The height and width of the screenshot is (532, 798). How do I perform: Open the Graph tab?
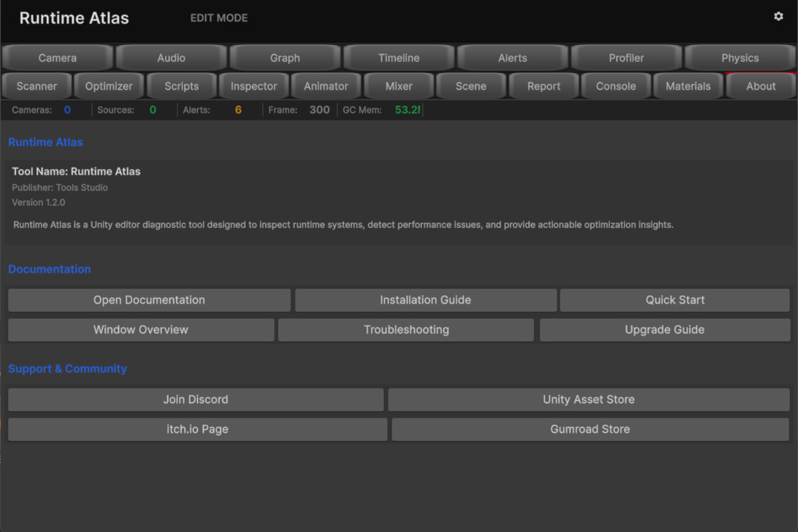pos(285,58)
